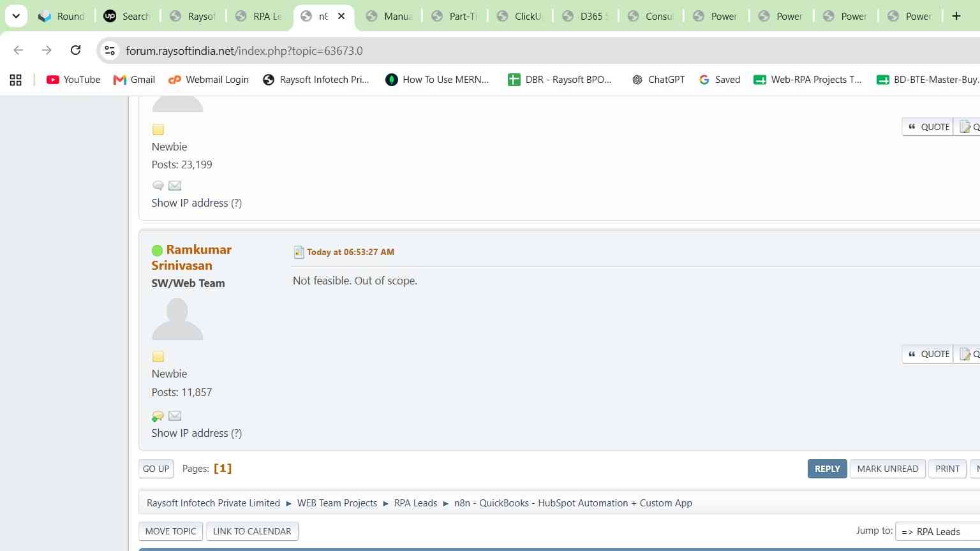Click the post icon beside Today at 06:53:27 AM

pos(299,253)
